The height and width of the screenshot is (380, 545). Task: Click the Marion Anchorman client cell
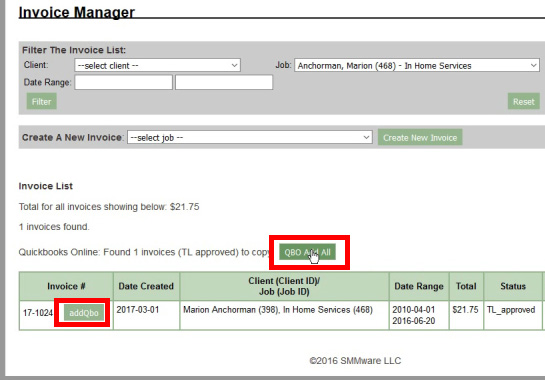pos(284,315)
